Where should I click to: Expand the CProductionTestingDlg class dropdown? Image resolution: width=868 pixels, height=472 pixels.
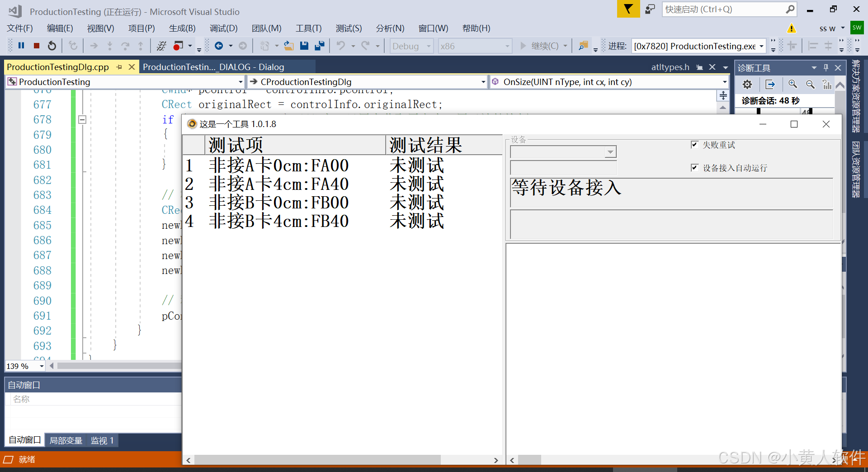pyautogui.click(x=483, y=82)
